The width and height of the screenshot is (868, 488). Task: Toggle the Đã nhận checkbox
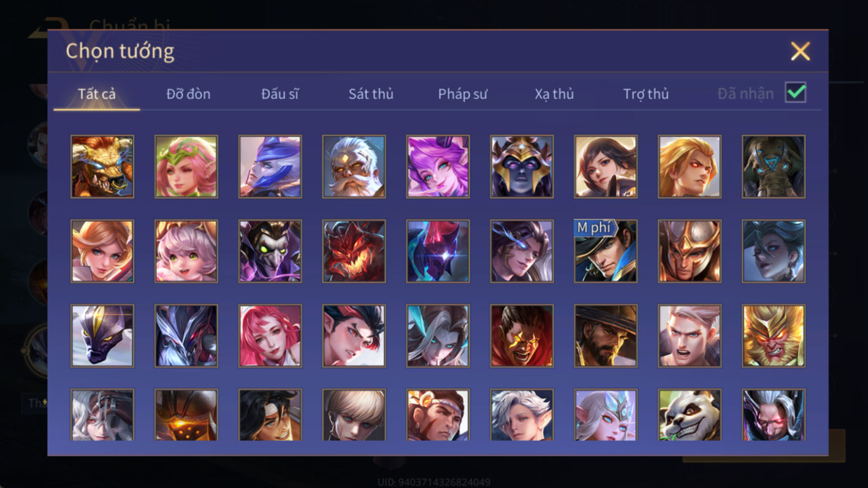click(796, 92)
